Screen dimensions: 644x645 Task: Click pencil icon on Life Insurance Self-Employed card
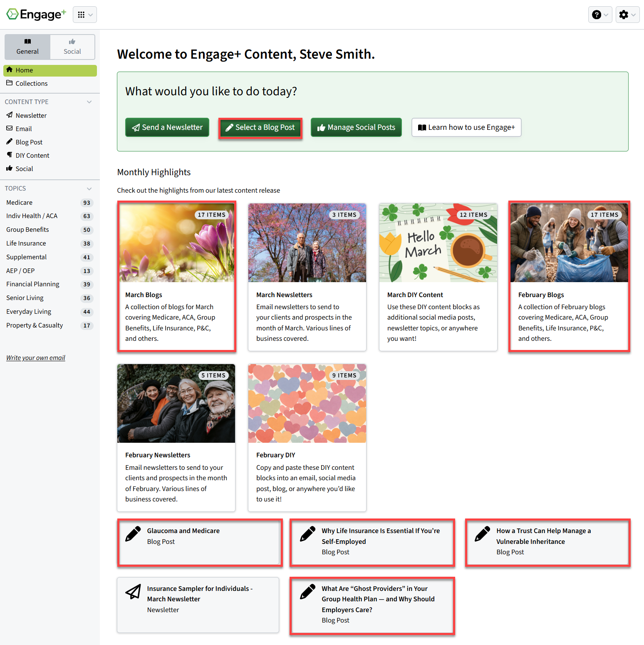(308, 534)
